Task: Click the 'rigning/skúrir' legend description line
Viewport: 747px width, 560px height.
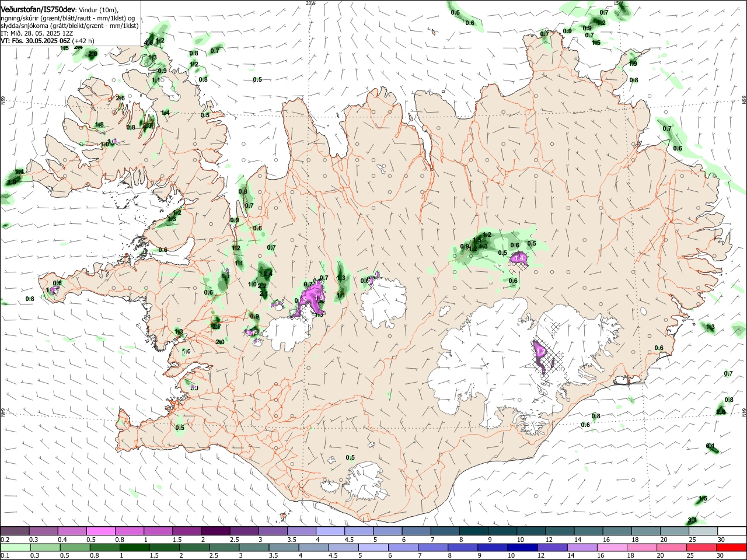Action: tap(69, 17)
